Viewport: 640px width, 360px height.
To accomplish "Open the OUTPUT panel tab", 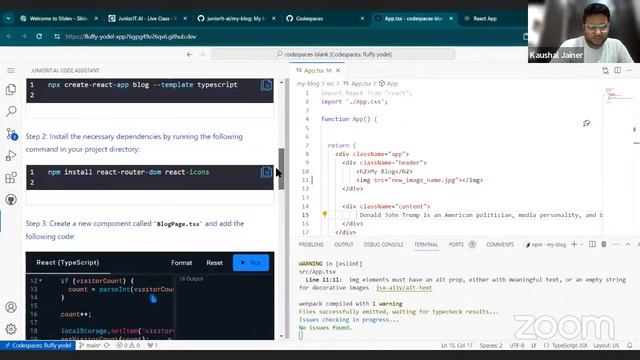I will [x=344, y=244].
